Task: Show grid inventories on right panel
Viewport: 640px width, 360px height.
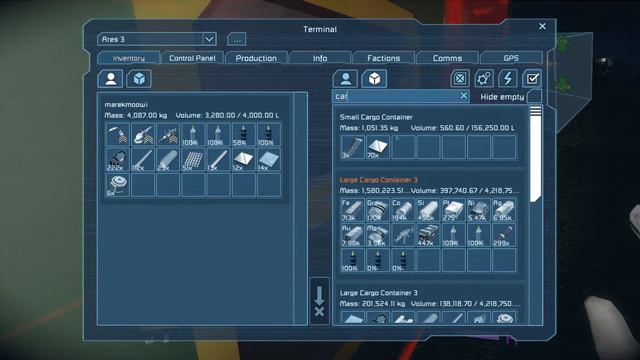Action: point(374,78)
